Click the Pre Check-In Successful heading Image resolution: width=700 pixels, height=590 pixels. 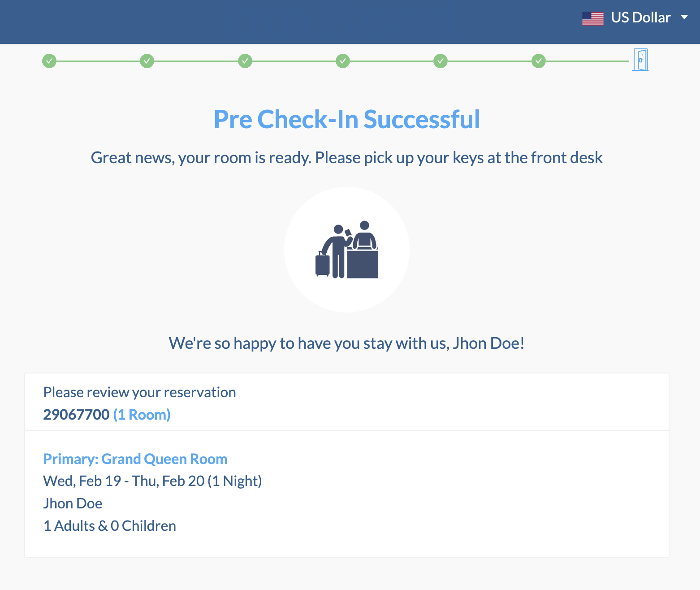pyautogui.click(x=347, y=119)
